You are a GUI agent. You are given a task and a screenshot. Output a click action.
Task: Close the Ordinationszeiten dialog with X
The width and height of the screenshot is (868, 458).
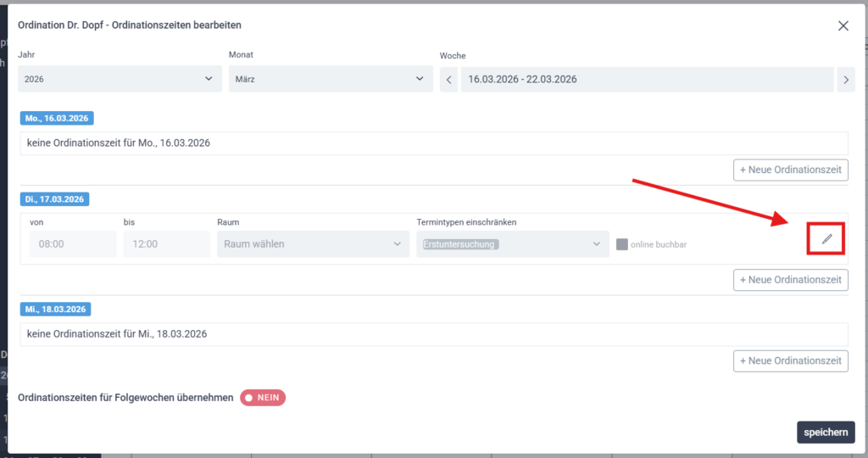click(843, 25)
